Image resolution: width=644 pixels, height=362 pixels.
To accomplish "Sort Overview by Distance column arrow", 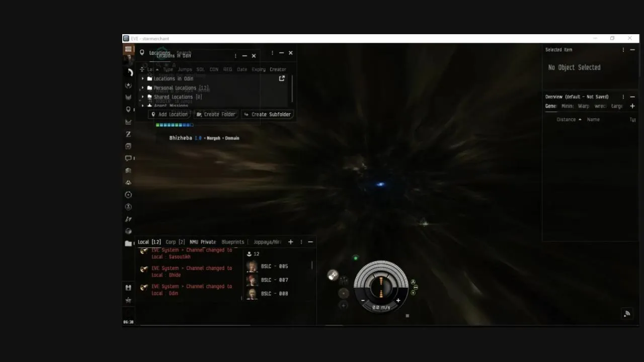I will [x=580, y=120].
